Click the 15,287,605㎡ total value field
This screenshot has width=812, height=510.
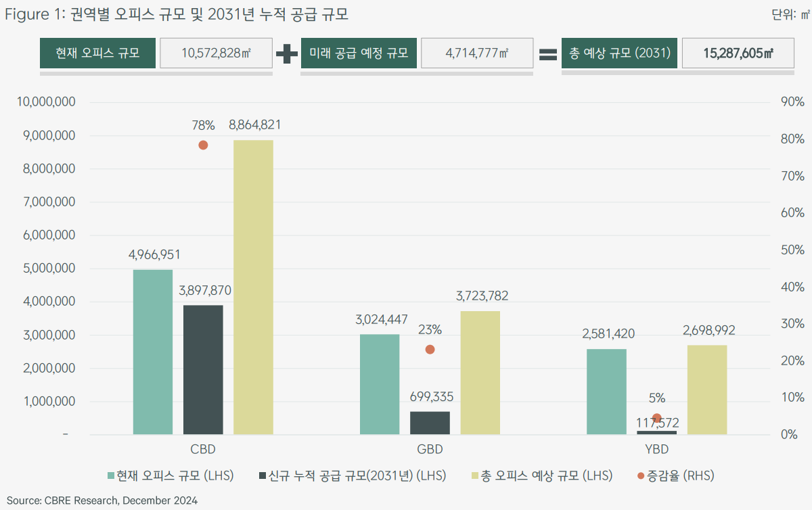coord(738,52)
